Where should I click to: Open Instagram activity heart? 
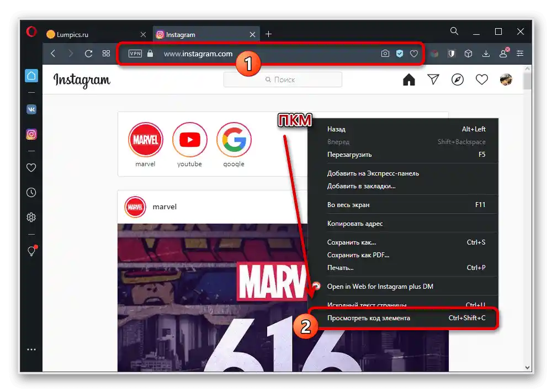click(481, 80)
